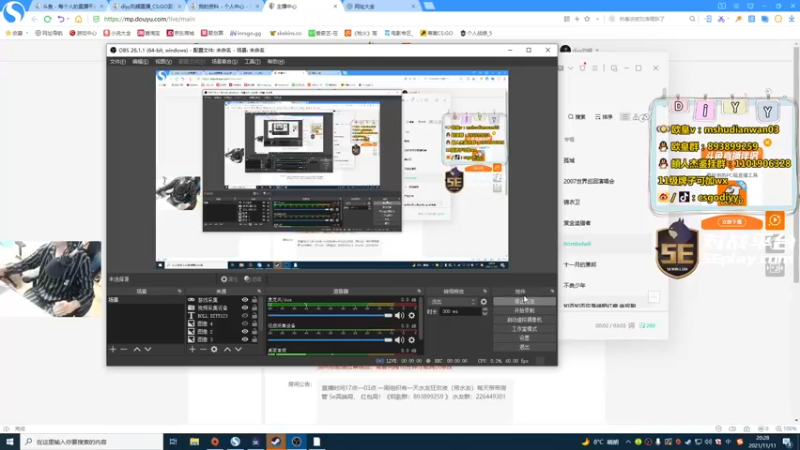800x450 pixels.
Task: Click browser back arrow
Action: 34,19
